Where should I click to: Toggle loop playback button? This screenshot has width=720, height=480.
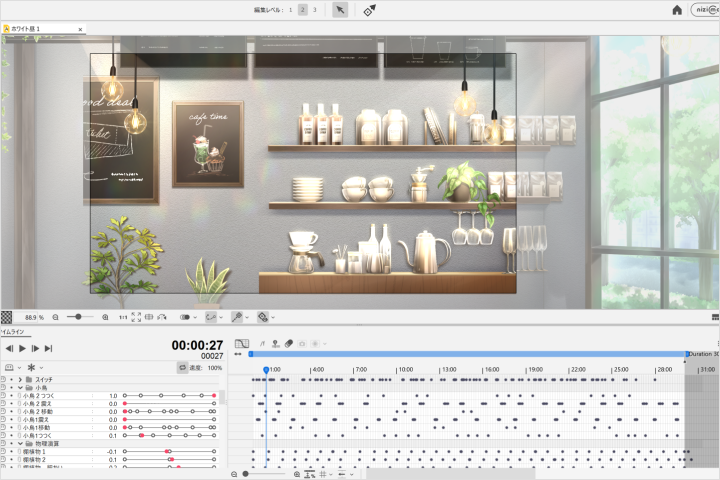click(x=182, y=367)
